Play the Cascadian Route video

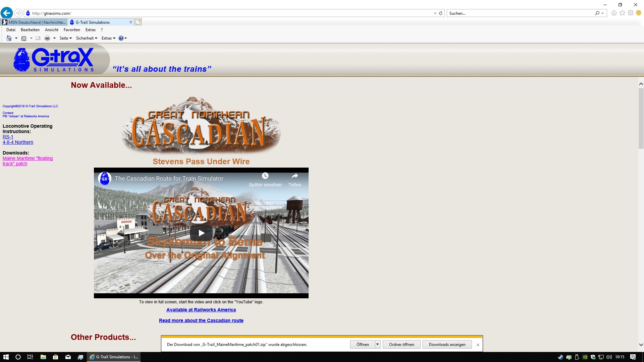[x=201, y=233]
